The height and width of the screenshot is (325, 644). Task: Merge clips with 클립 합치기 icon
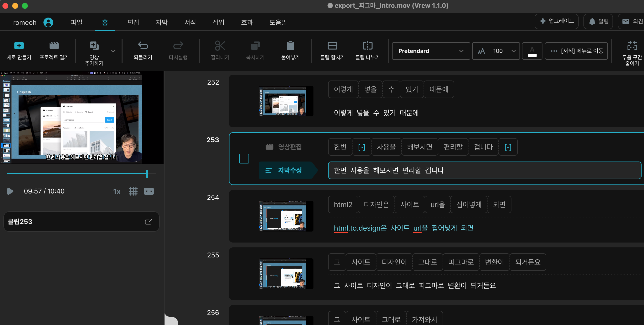pos(332,46)
